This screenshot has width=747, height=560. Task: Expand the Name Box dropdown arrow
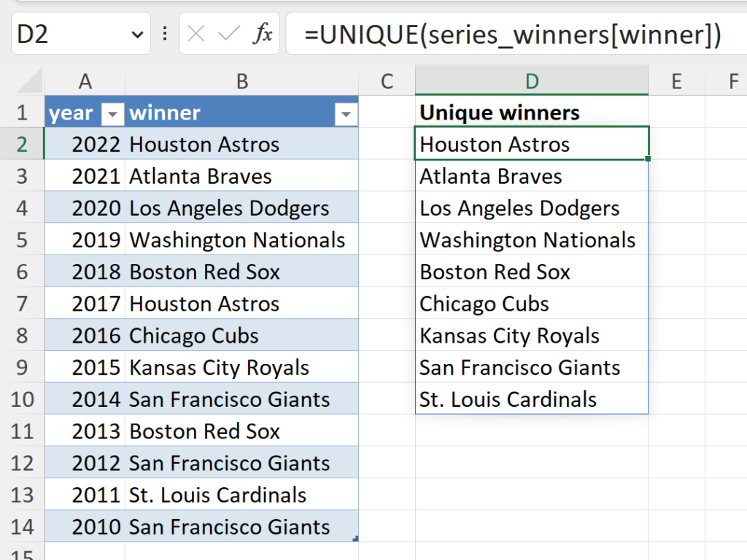(x=137, y=34)
